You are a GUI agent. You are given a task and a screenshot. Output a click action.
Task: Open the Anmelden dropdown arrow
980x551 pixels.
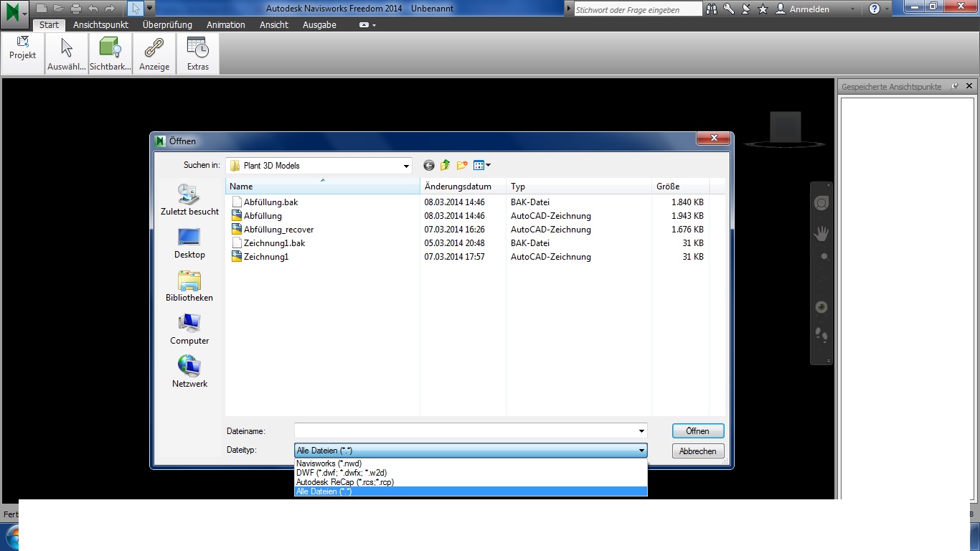(x=852, y=9)
